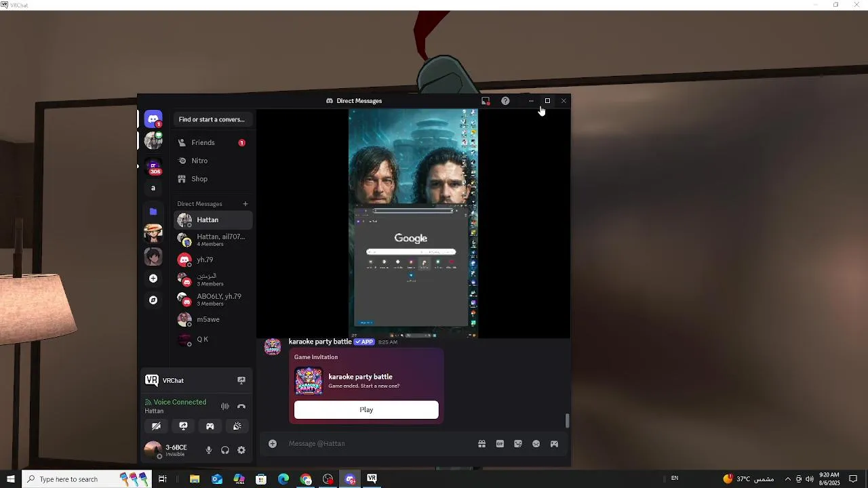Image resolution: width=868 pixels, height=488 pixels.
Task: Open the sticker picker
Action: click(x=518, y=444)
